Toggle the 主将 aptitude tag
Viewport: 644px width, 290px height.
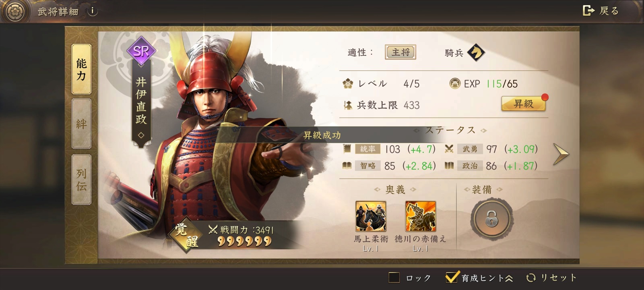(400, 52)
